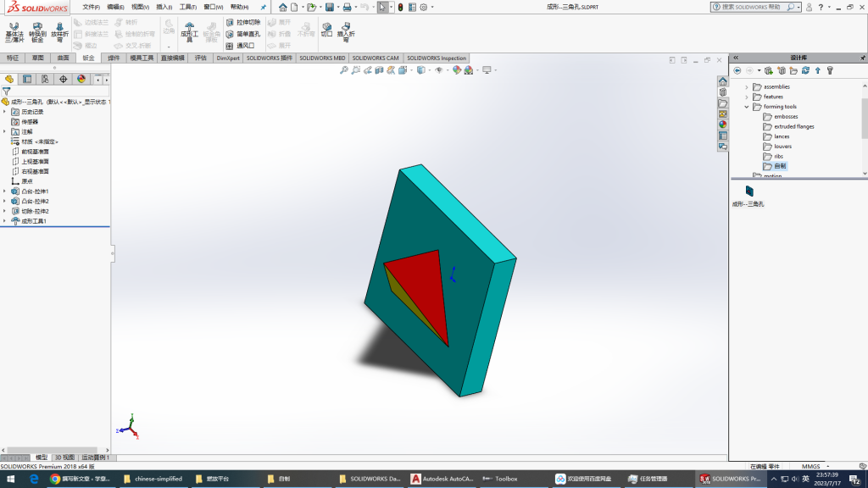
Task: Select the 成形--三角孔 thumbnail in Design Library
Action: pos(749,191)
